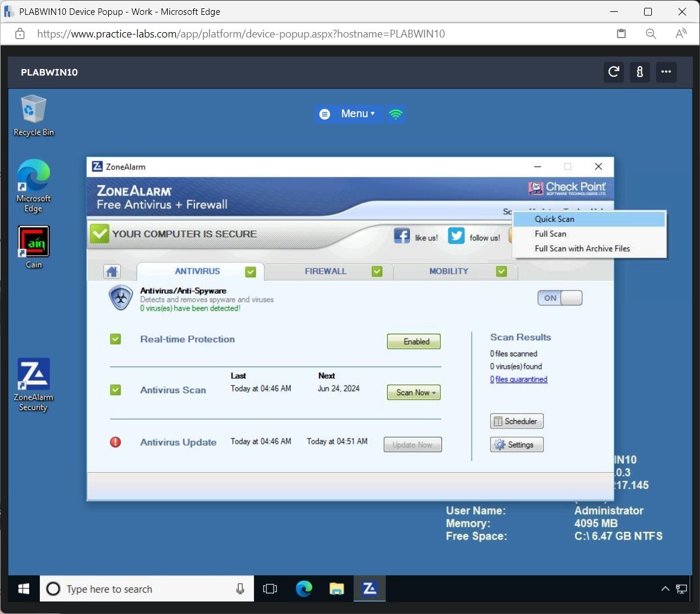
Task: Click the Antivirus/Anti-Spyware shield icon
Action: point(121,297)
